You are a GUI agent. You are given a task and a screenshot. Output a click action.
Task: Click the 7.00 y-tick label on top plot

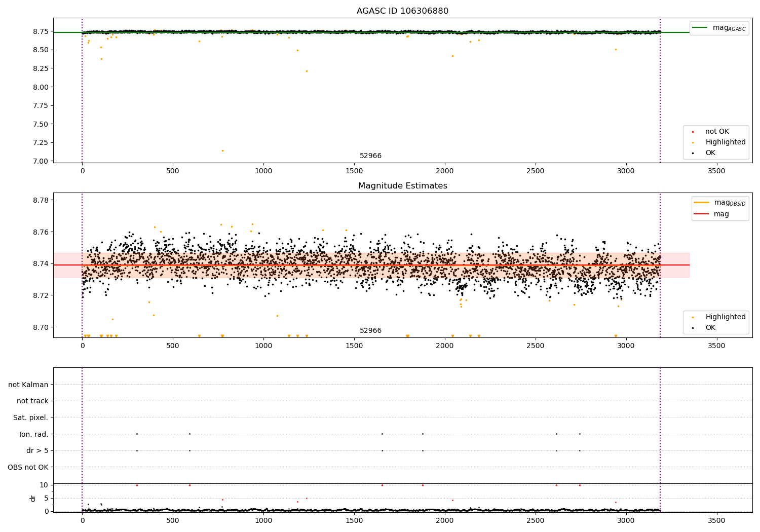[40, 161]
